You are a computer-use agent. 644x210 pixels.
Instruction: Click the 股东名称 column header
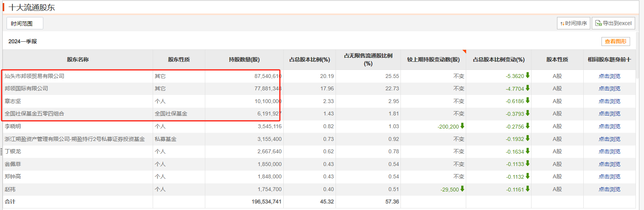pos(78,59)
